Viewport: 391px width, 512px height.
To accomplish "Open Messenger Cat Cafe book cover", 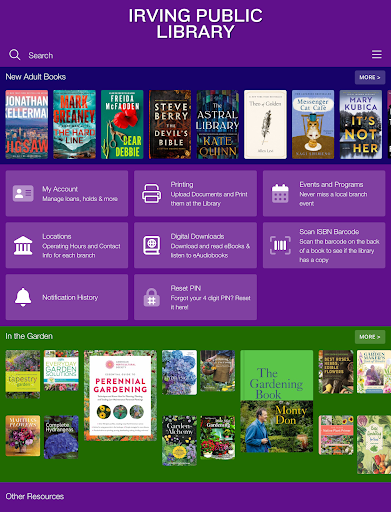I will (x=313, y=124).
